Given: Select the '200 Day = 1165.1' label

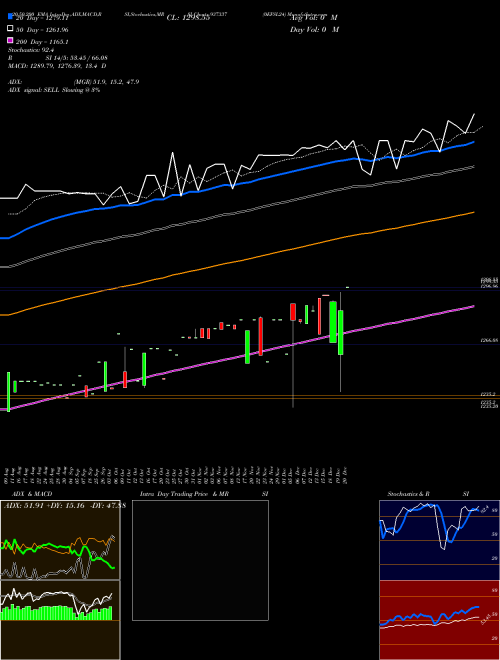Looking at the screenshot, I should click(42, 42).
